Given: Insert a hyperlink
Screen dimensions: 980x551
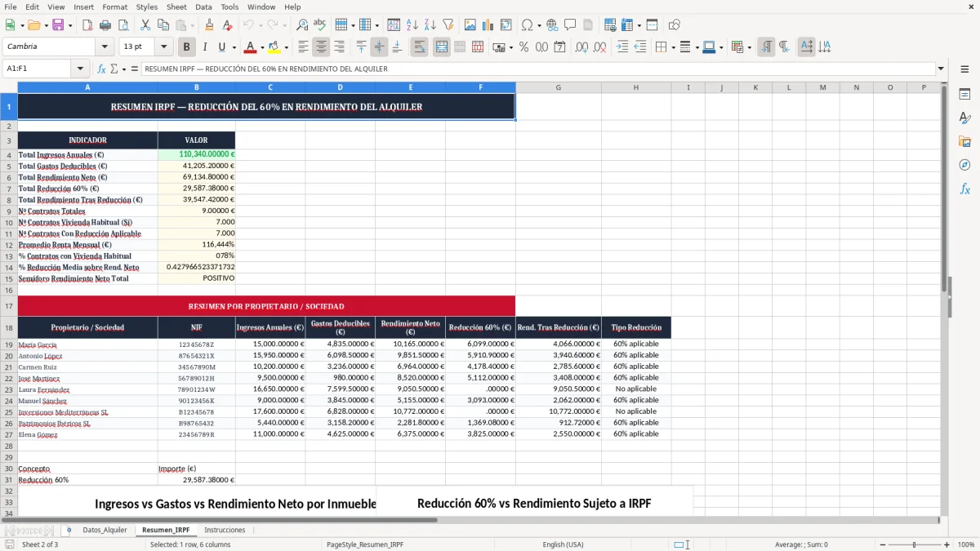Looking at the screenshot, I should pos(552,25).
